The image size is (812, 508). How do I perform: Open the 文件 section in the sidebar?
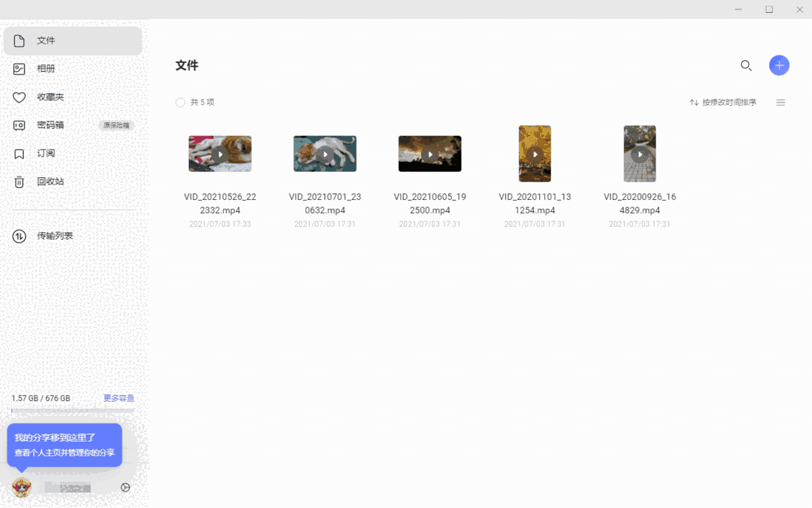tap(45, 41)
